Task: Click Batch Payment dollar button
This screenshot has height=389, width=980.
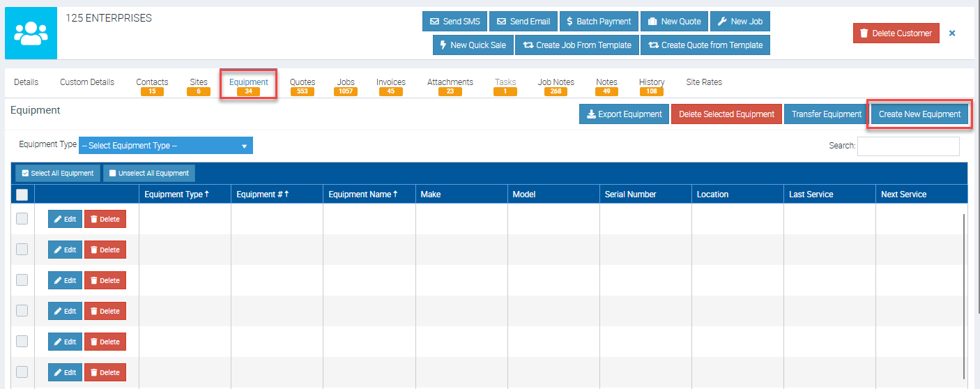Action: point(598,21)
